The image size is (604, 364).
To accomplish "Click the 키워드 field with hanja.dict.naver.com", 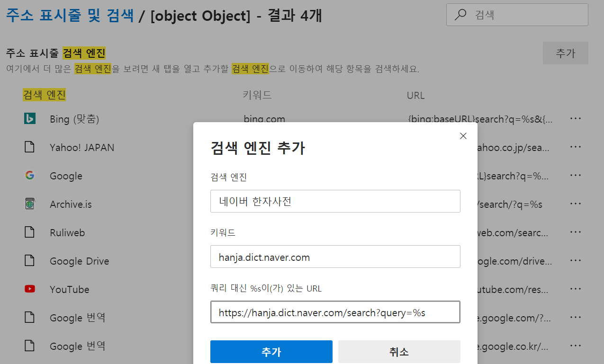I will tap(335, 257).
